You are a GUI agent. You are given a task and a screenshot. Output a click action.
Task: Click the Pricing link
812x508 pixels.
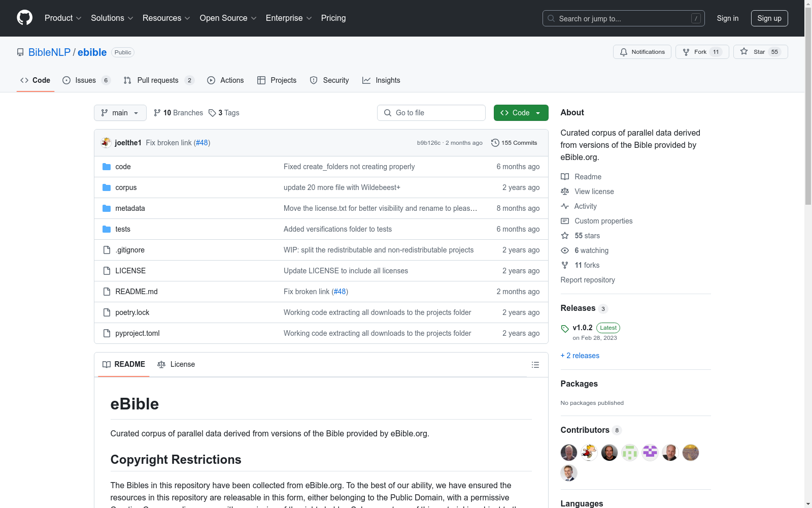(x=333, y=18)
